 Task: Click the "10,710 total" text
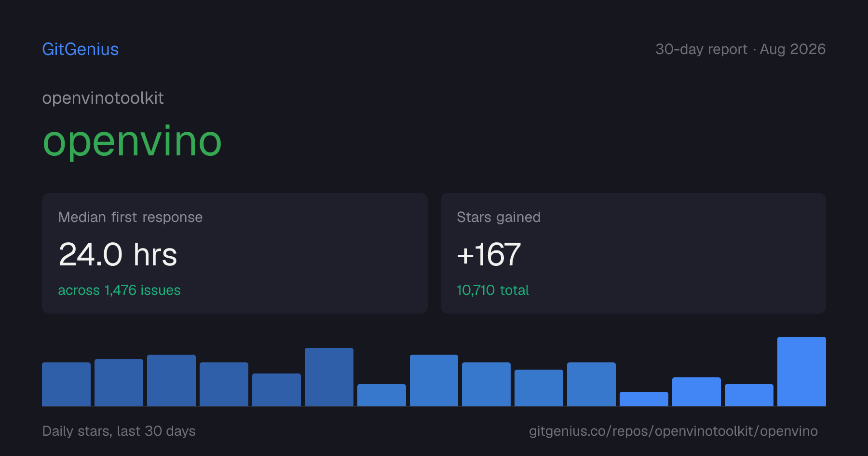pos(493,290)
